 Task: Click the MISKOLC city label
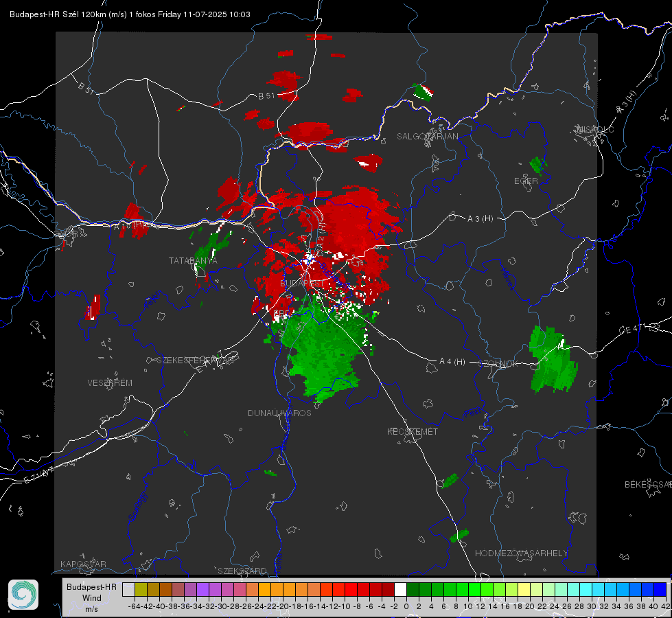(595, 129)
